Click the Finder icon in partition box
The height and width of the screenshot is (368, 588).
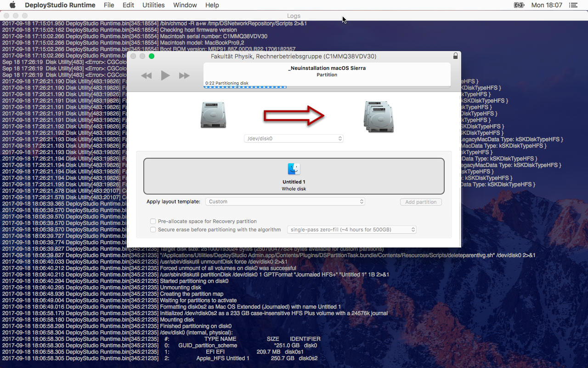(x=294, y=169)
